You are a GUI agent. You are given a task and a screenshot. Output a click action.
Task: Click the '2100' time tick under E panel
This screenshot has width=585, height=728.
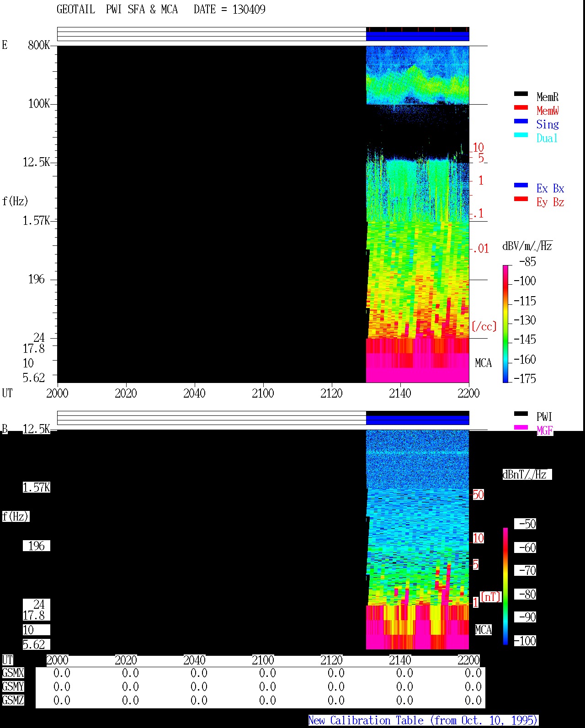[263, 393]
